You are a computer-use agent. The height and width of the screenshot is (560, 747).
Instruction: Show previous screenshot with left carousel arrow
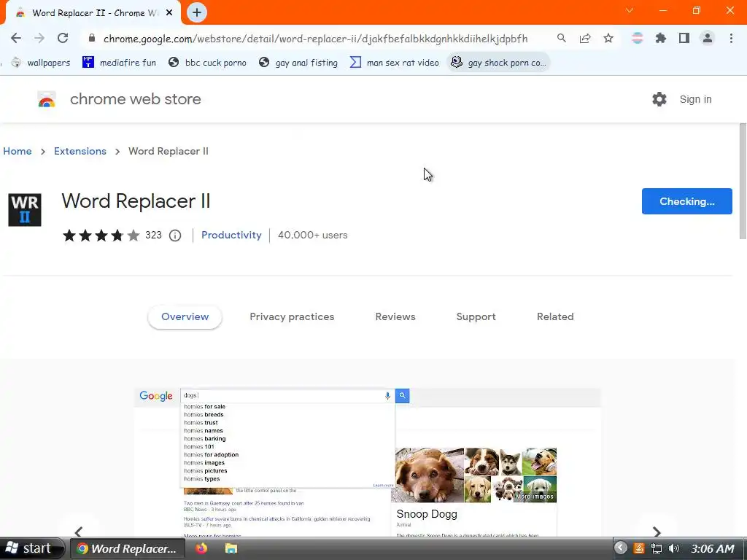tap(79, 531)
